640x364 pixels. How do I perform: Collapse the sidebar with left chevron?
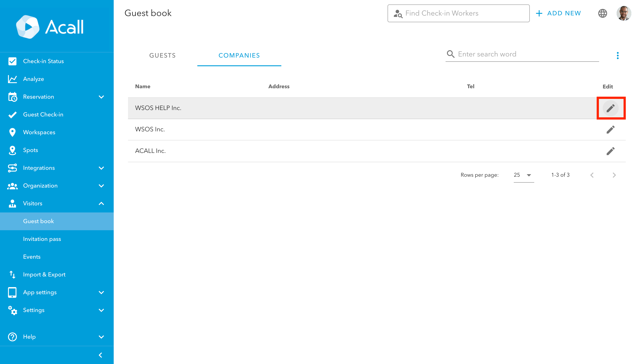tap(100, 355)
